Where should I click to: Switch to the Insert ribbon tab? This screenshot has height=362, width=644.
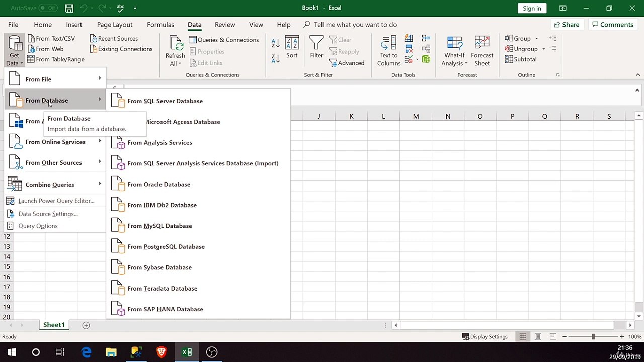pos(74,24)
